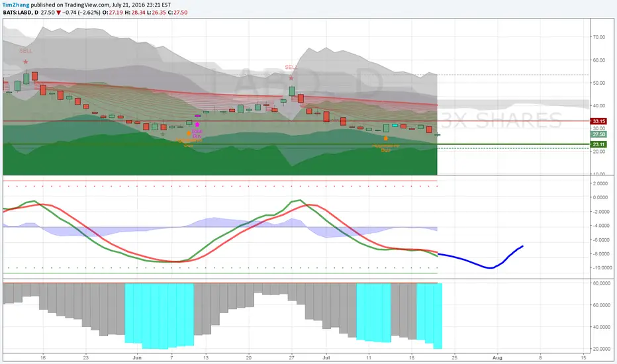
Task: Click the -2.0000 oscillator axis label
Action: (600, 212)
